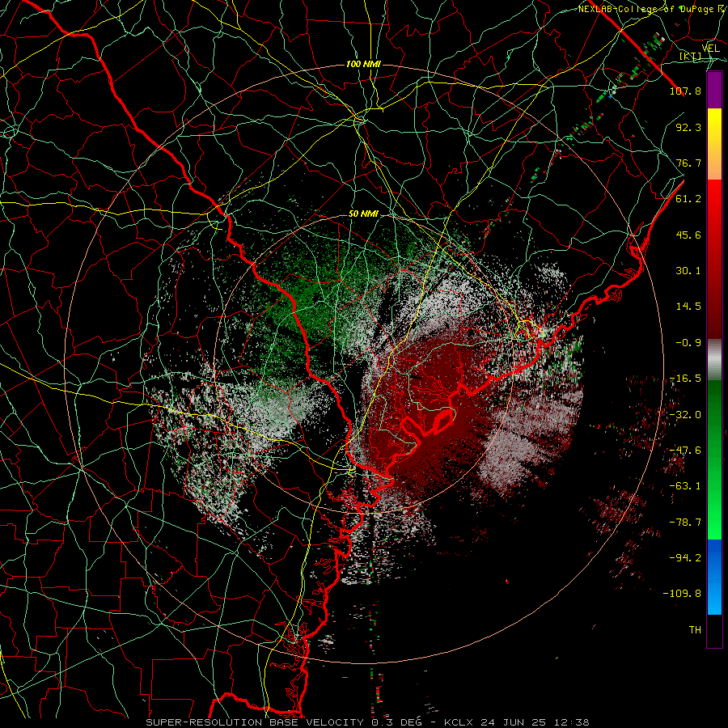Image resolution: width=728 pixels, height=728 pixels.
Task: Click the -109.8 legend value
Action: tap(682, 594)
